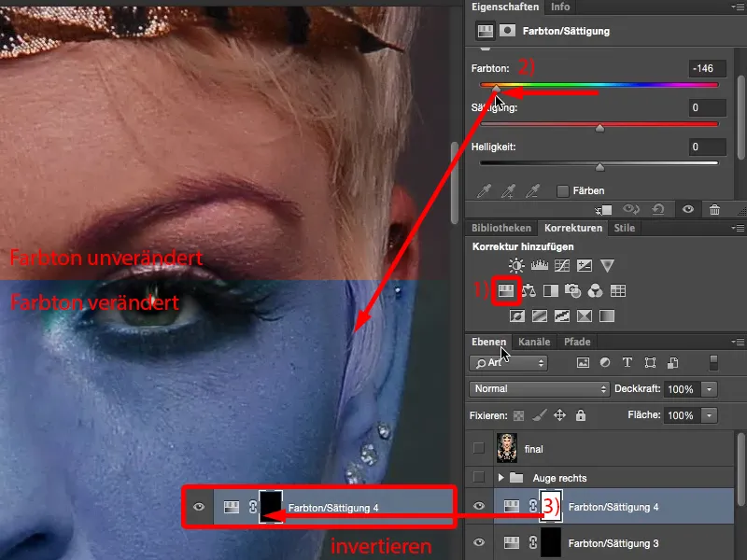Switch to the Kanäle tab
The image size is (747, 560).
[x=534, y=342]
